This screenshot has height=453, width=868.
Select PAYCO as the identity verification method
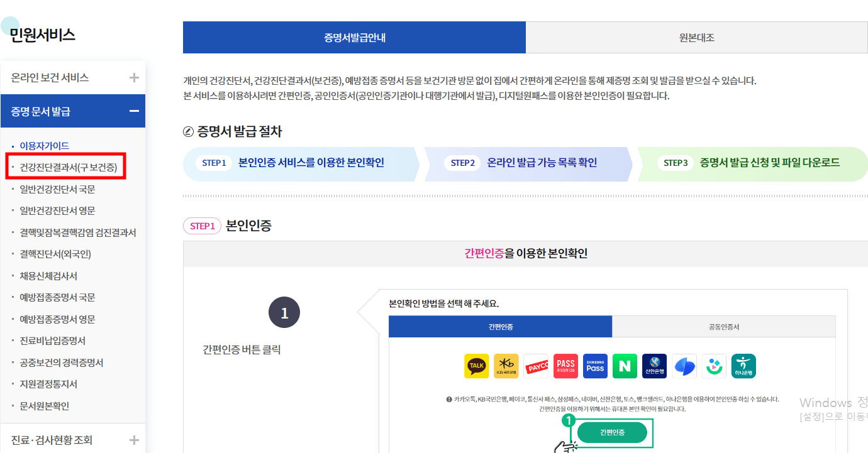(x=535, y=366)
